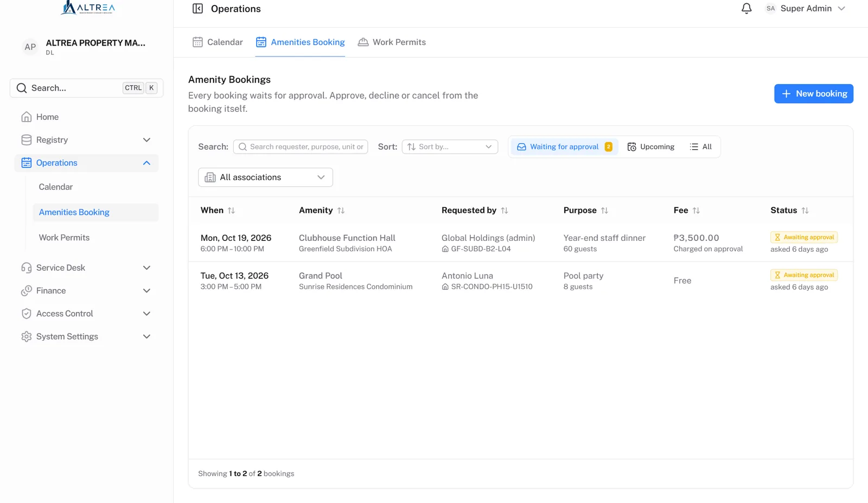Click the Registry database icon
868x503 pixels.
pos(26,140)
